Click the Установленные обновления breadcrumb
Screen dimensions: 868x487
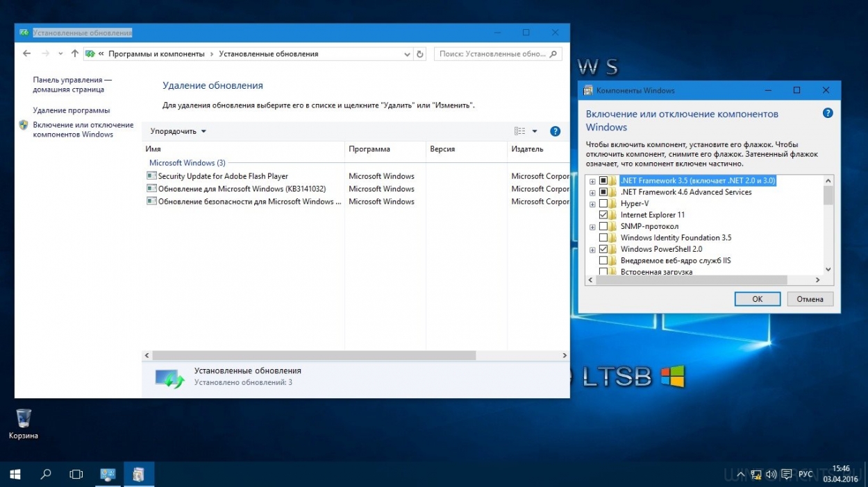pyautogui.click(x=269, y=53)
